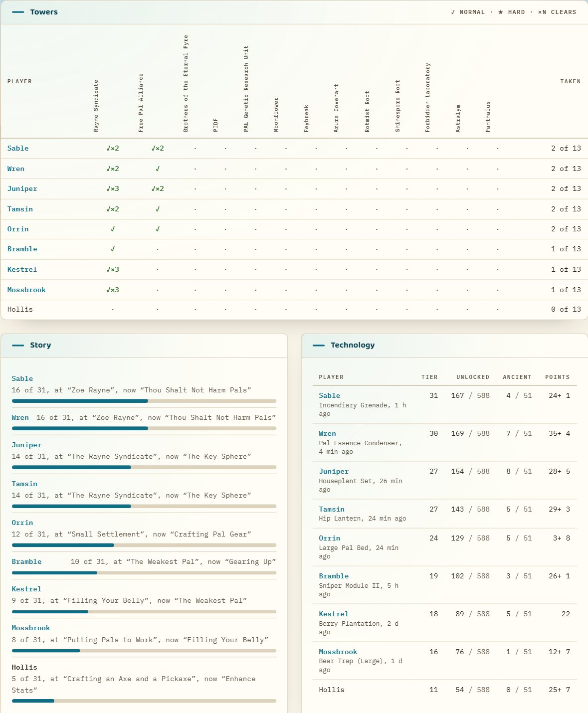Viewport: 588px width, 713px height.
Task: Click the TAKEN column header
Action: click(570, 81)
